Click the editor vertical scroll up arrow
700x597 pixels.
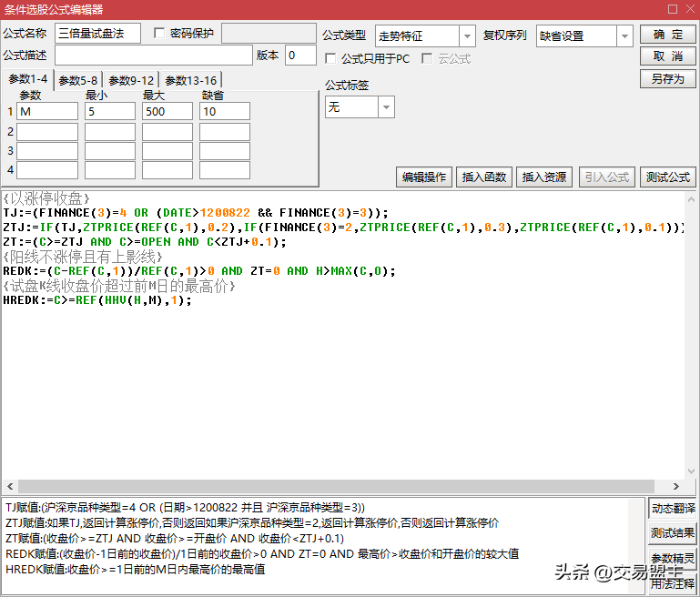691,199
